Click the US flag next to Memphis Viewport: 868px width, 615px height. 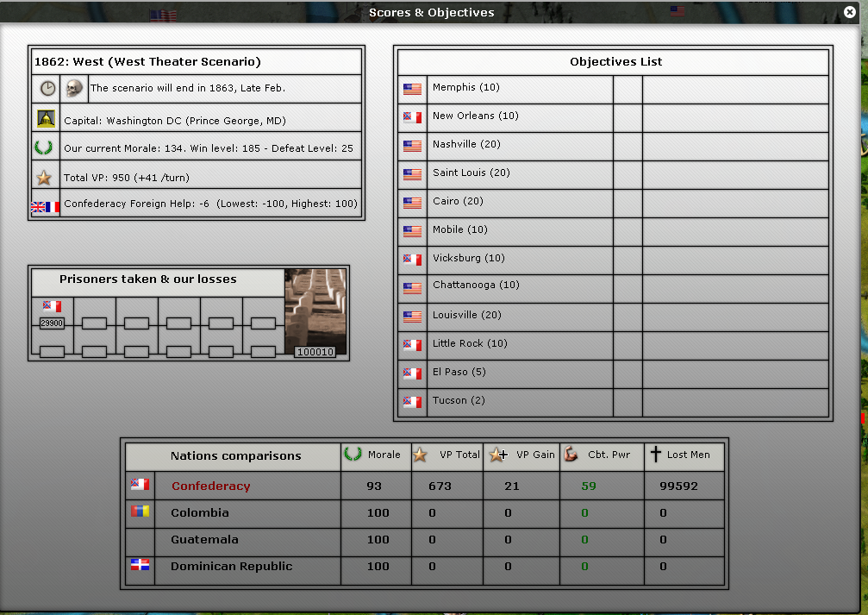click(412, 89)
